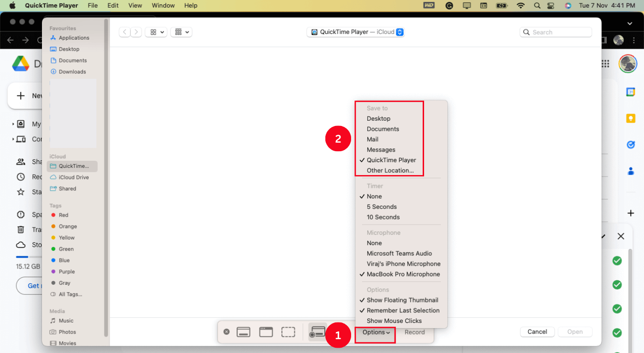
Task: Open QuickTime Player — iCloud location popup
Action: (356, 32)
